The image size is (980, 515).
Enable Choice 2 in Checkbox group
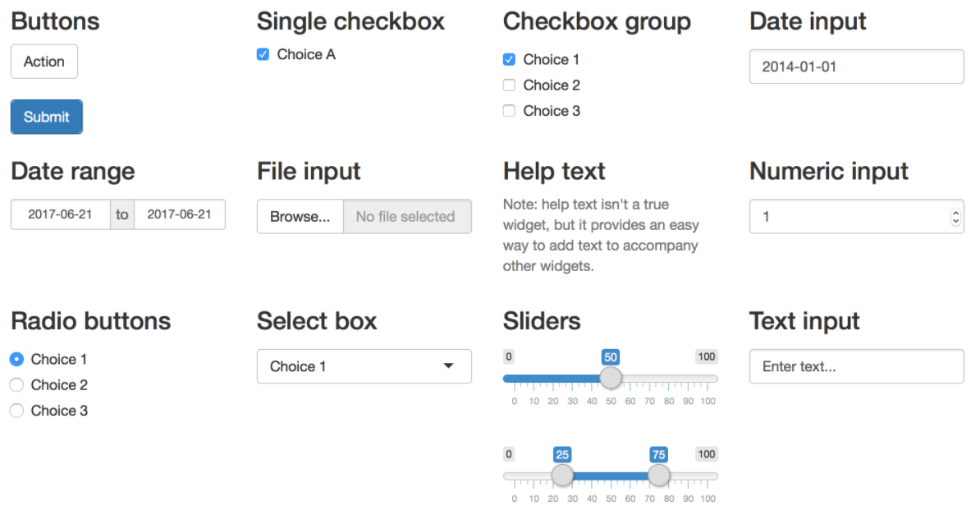click(x=509, y=85)
